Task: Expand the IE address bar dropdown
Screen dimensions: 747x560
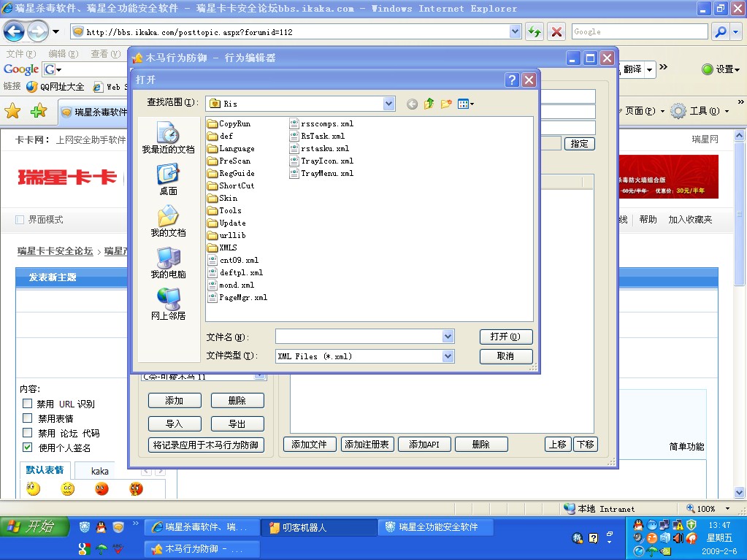Action: coord(515,32)
